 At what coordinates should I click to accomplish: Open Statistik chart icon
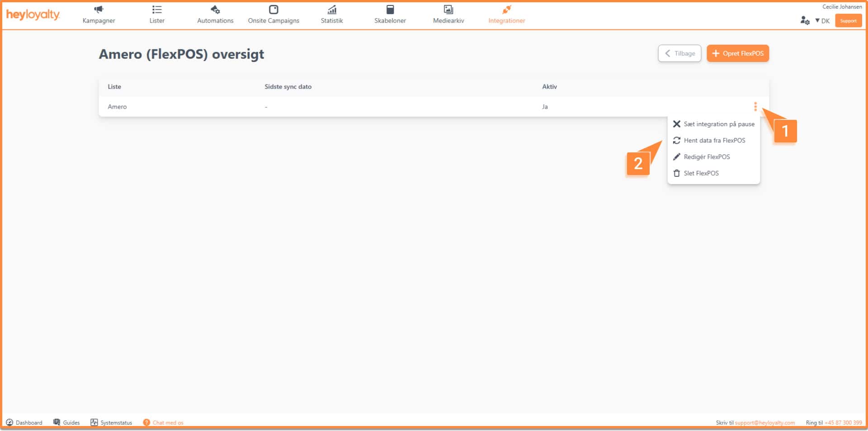(x=332, y=9)
